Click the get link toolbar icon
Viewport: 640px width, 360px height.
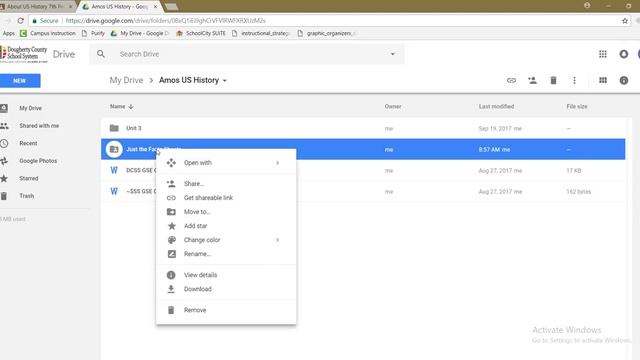pos(511,80)
